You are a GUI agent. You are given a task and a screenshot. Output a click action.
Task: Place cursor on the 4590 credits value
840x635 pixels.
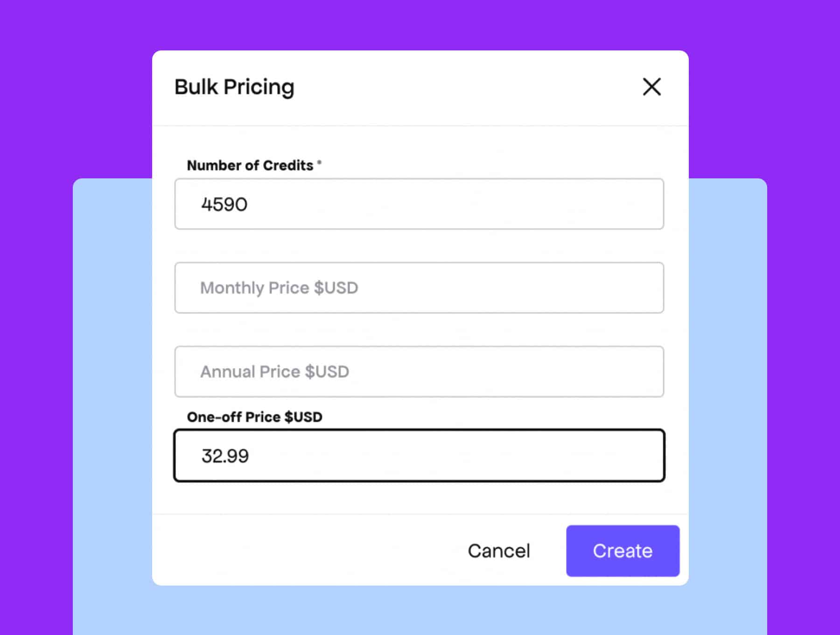[x=224, y=205]
